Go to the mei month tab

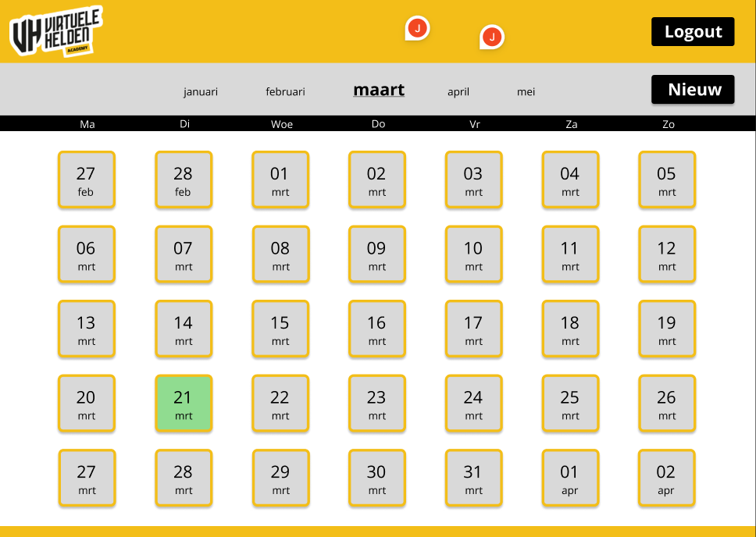(x=526, y=92)
